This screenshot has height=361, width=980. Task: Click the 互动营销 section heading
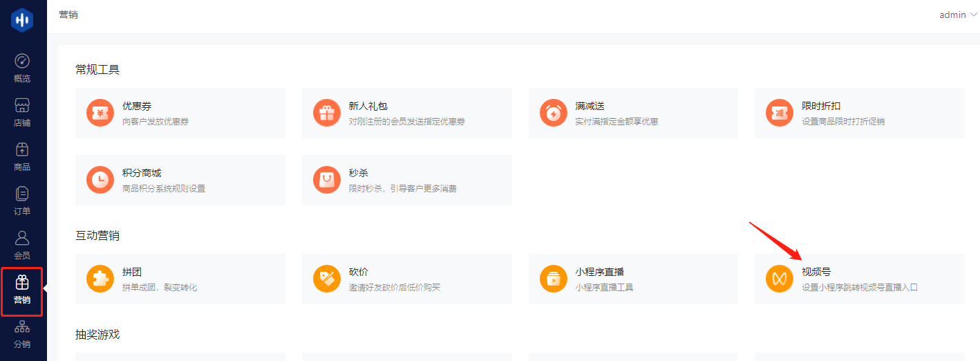pyautogui.click(x=97, y=235)
